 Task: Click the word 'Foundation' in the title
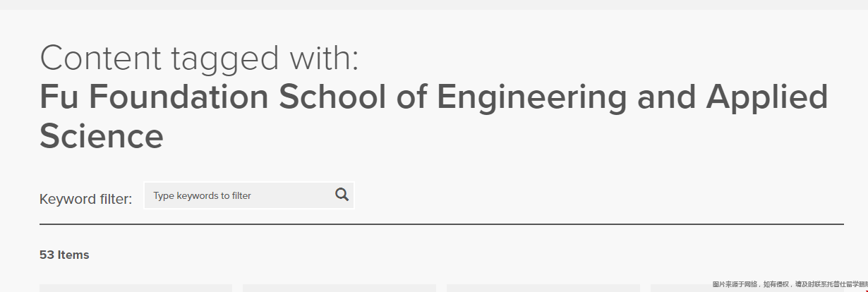tap(180, 97)
